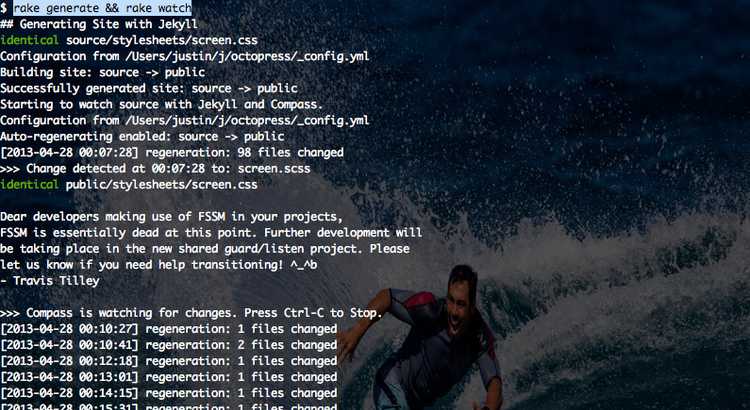Click the green identical word on source line
This screenshot has width=750, height=410.
tap(29, 40)
